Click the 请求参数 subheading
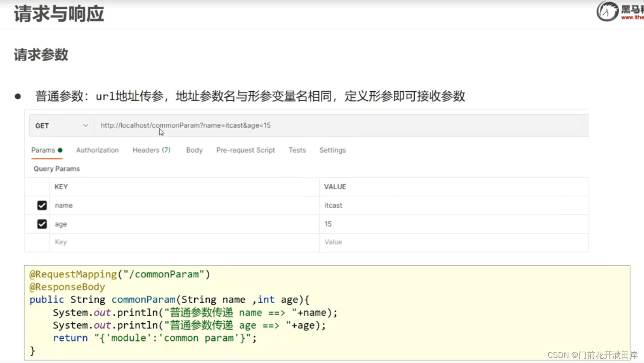The width and height of the screenshot is (644, 363). (41, 55)
